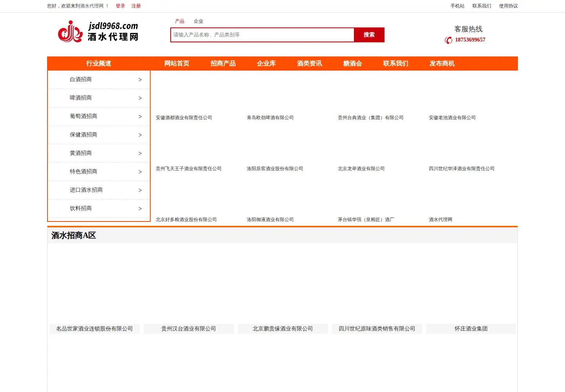Open 北京好多粮酒业股份有限公司 link
The height and width of the screenshot is (392, 565).
pyautogui.click(x=186, y=220)
